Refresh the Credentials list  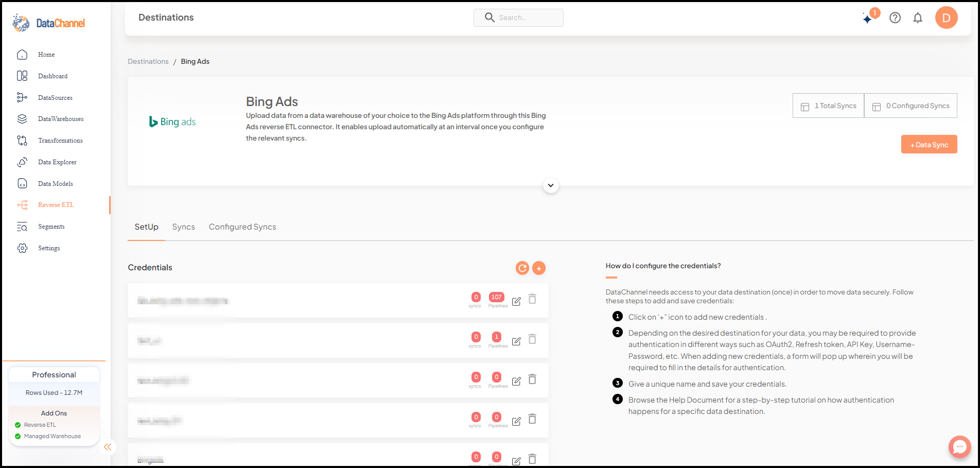tap(522, 268)
